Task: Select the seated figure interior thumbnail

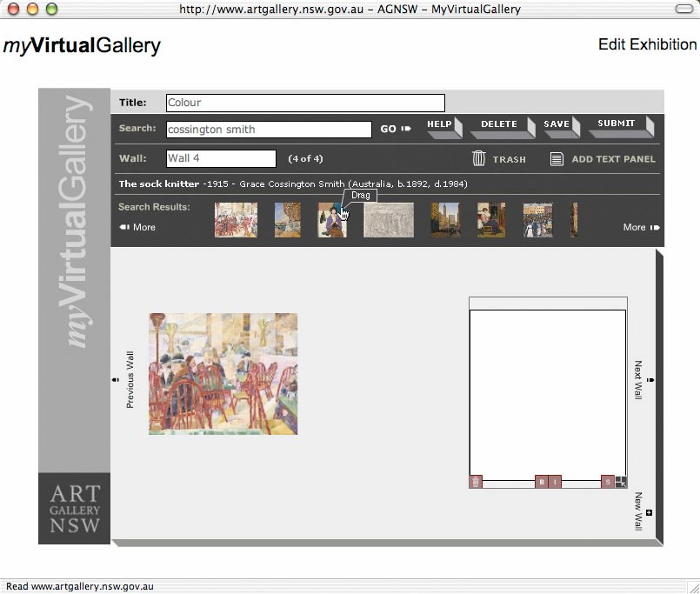Action: [x=491, y=220]
